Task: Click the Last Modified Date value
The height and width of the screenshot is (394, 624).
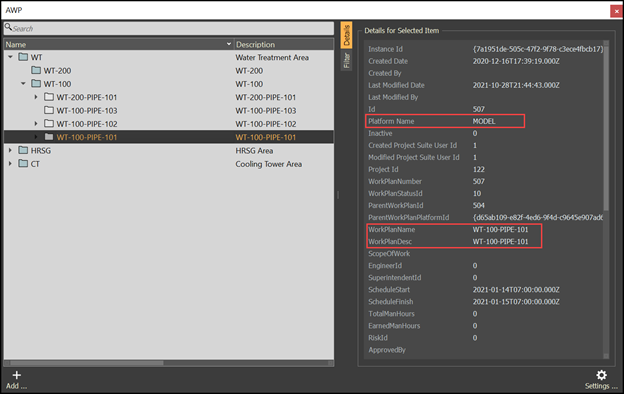Action: point(516,85)
